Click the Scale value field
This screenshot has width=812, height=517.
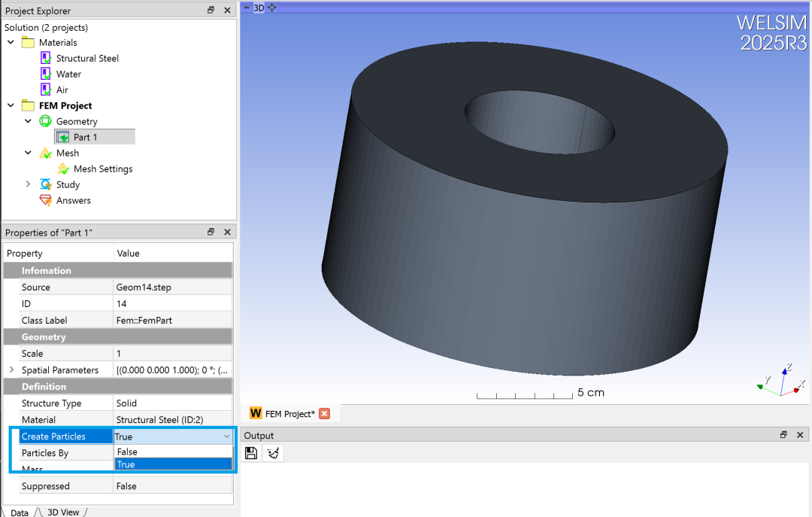click(x=172, y=353)
